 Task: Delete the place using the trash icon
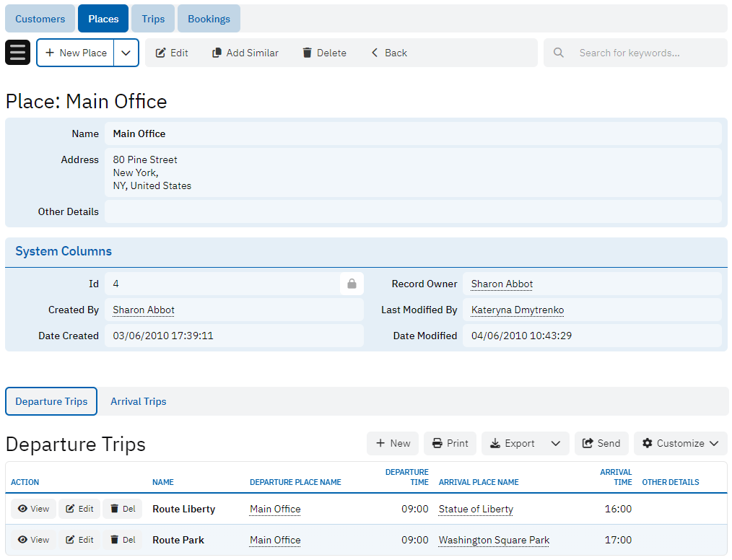coord(308,53)
